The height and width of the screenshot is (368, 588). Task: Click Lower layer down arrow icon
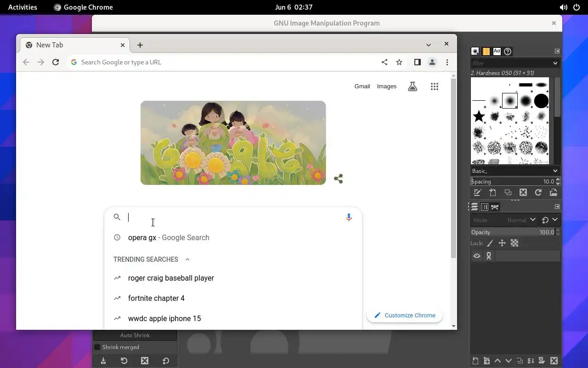[509, 361]
